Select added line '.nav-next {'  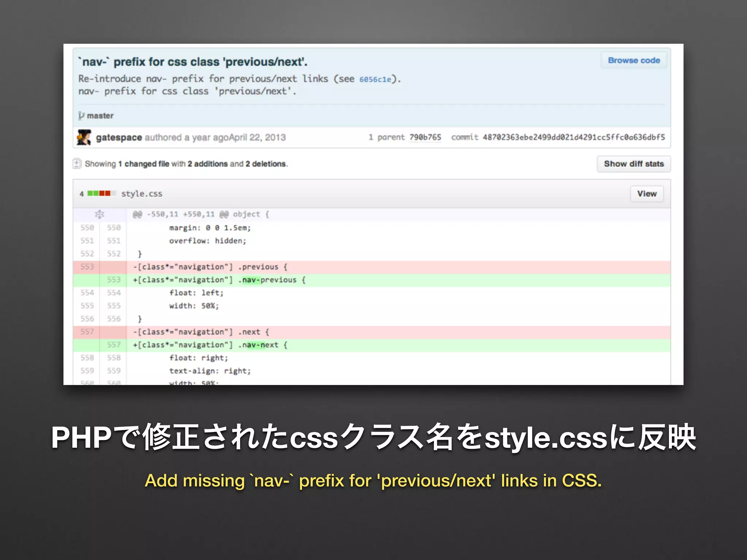210,345
